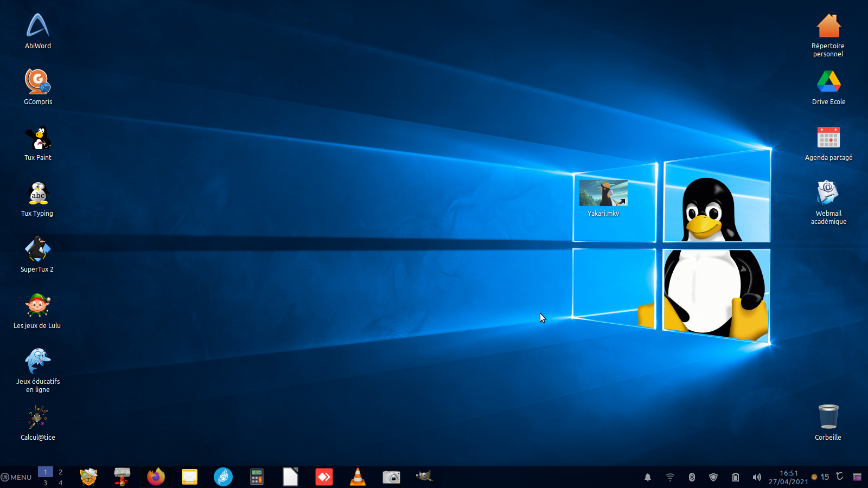
Task: Click the clock showing 16:51
Action: 788,477
